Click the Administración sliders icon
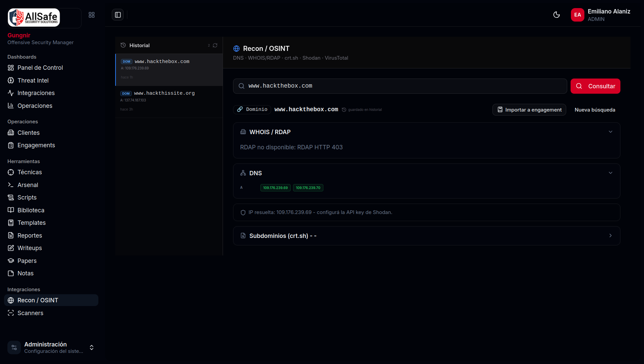 tap(14, 347)
